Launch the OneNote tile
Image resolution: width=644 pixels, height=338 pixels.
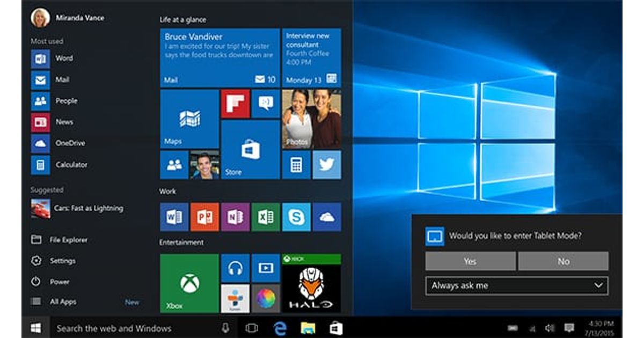[x=235, y=217]
